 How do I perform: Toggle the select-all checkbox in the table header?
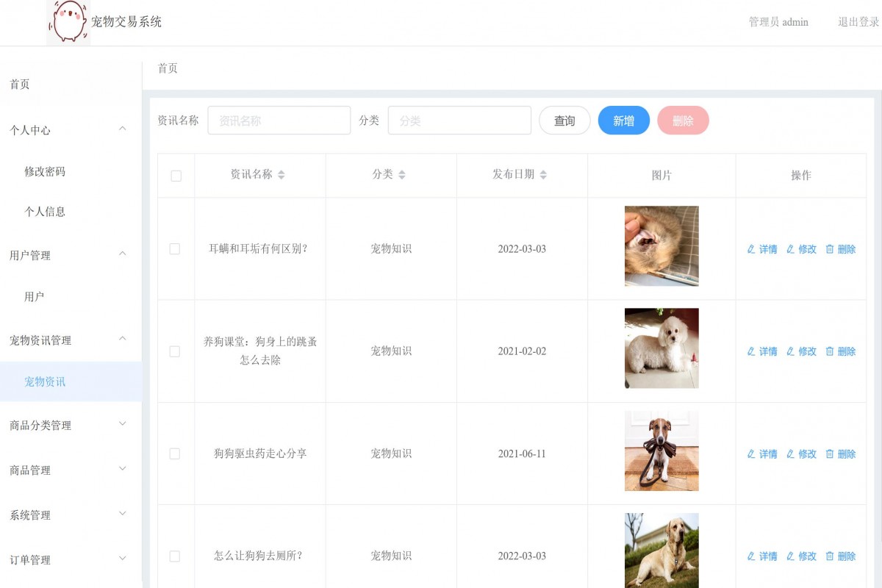point(175,175)
